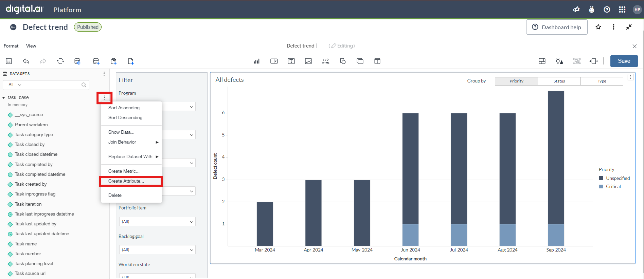Close the editor with the X button
The height and width of the screenshot is (279, 644).
(634, 46)
